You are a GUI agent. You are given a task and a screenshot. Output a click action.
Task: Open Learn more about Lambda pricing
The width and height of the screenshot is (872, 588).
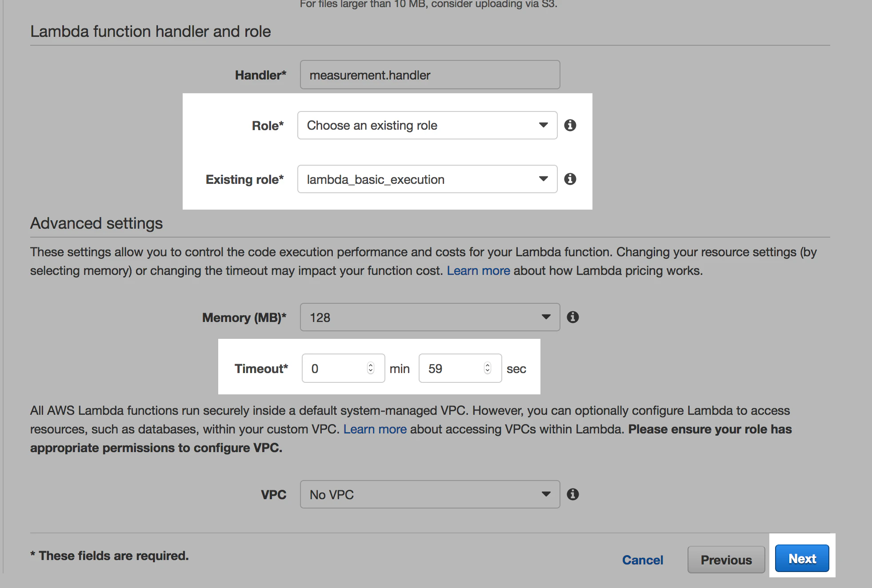(x=478, y=270)
